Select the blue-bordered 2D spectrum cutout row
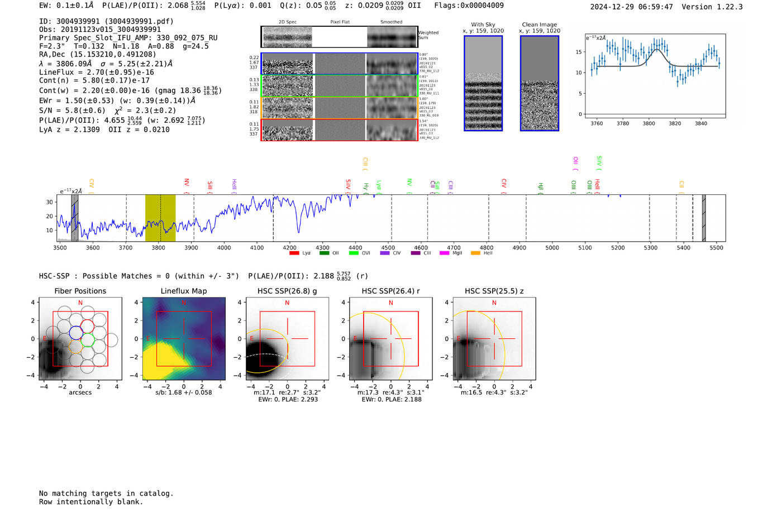 (340, 64)
